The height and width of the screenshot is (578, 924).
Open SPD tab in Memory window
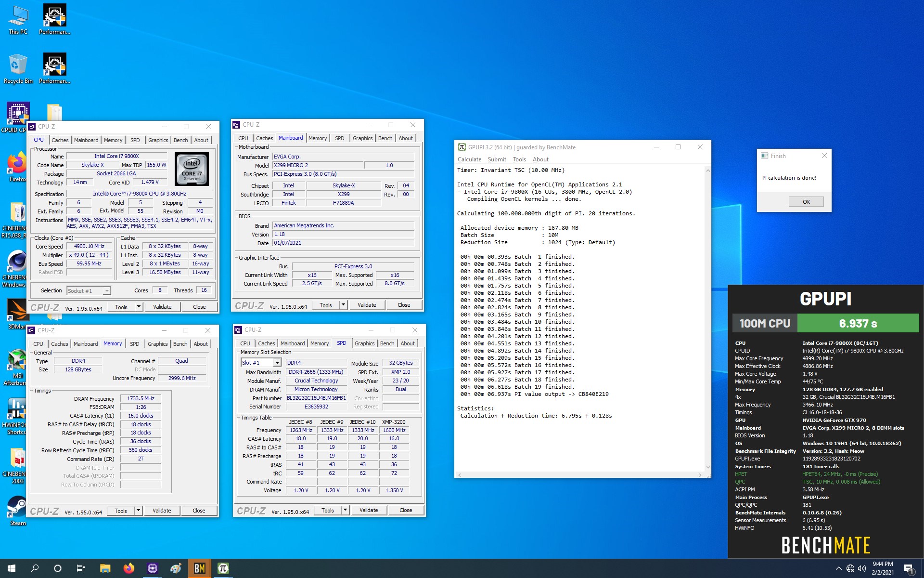135,344
